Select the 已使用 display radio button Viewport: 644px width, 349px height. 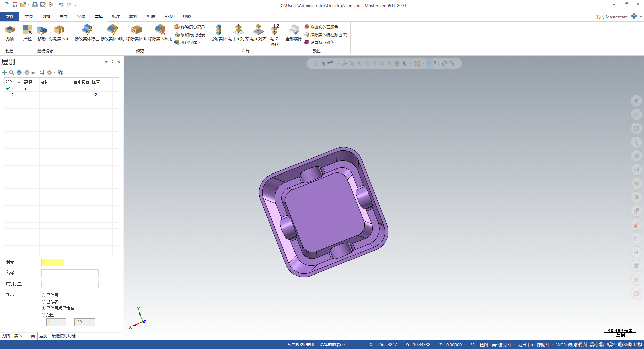(x=44, y=295)
